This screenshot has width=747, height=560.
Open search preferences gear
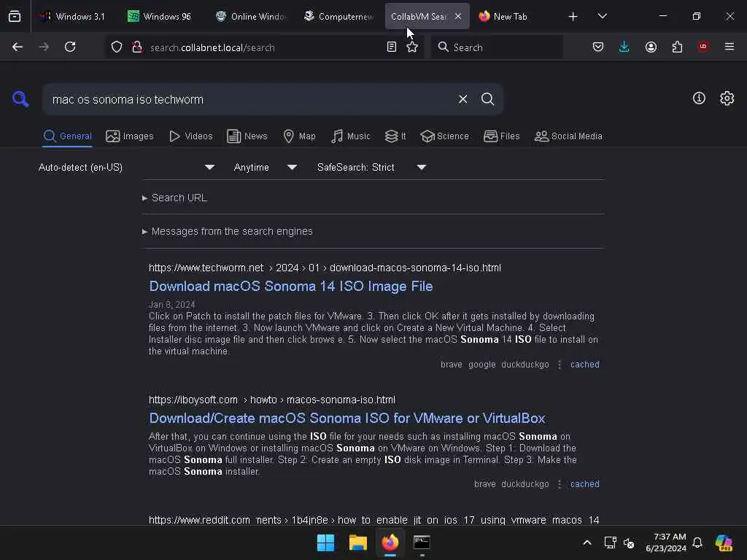point(727,98)
